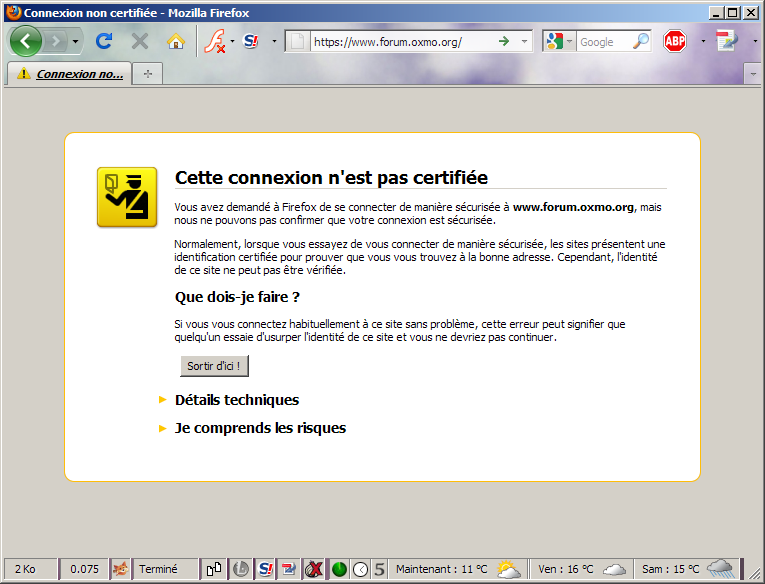Click the notepad icon in status bar
This screenshot has height=584, width=765.
point(289,569)
